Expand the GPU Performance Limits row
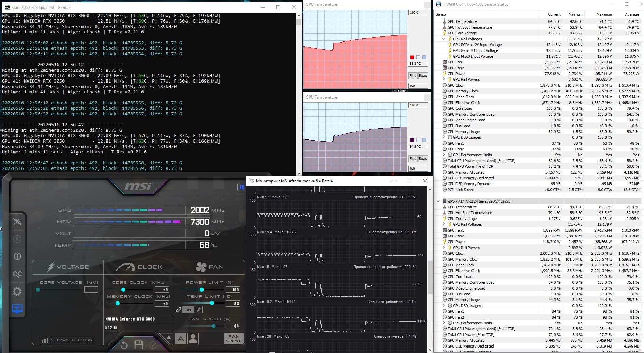Image resolution: width=644 pixels, height=353 pixels. [444, 155]
